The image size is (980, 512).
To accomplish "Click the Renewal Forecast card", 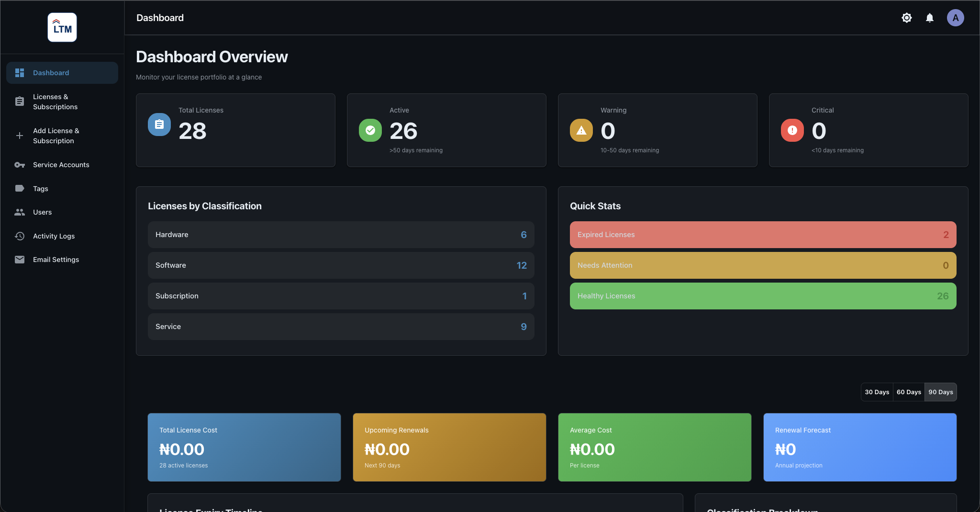I will pos(860,447).
